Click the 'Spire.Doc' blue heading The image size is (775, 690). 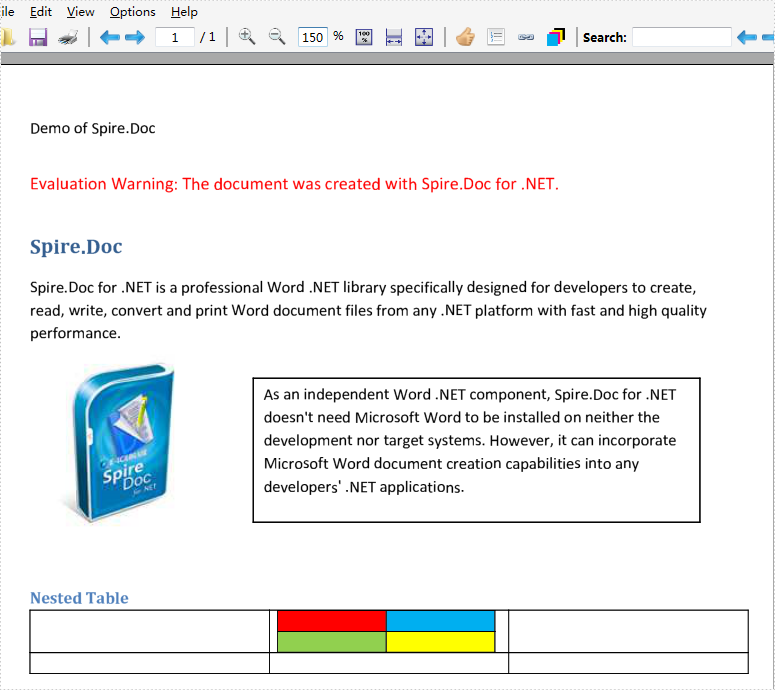coord(76,247)
